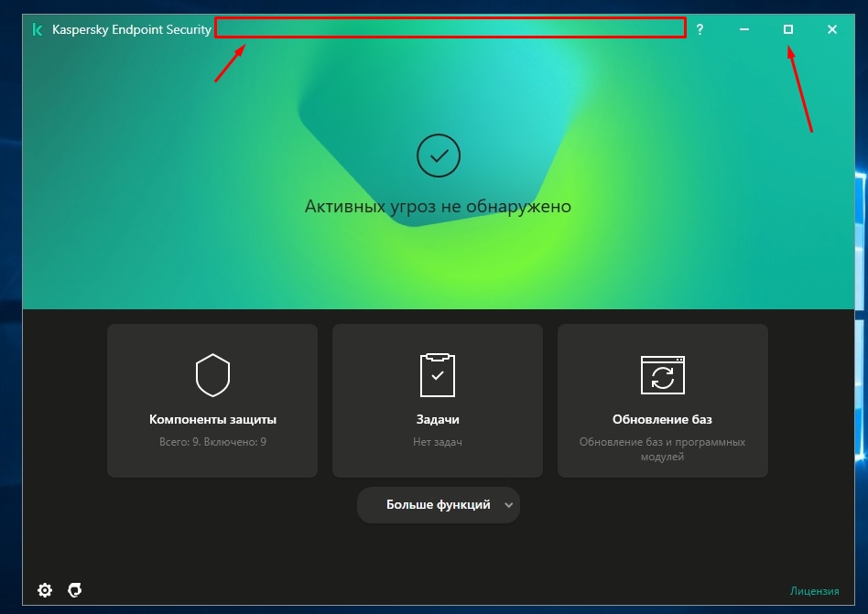This screenshot has width=868, height=614.
Task: Click the support headset icon
Action: (x=75, y=590)
